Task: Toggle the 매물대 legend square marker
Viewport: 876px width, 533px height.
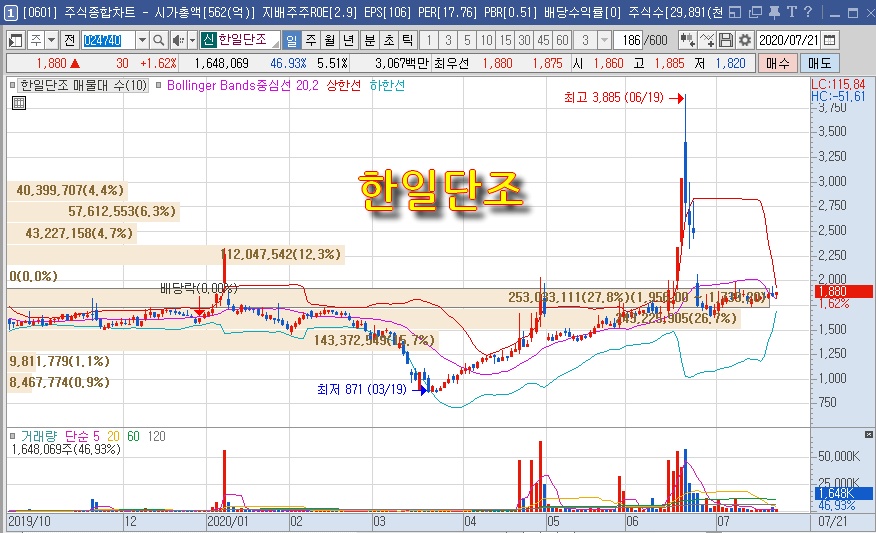Action: coord(12,85)
